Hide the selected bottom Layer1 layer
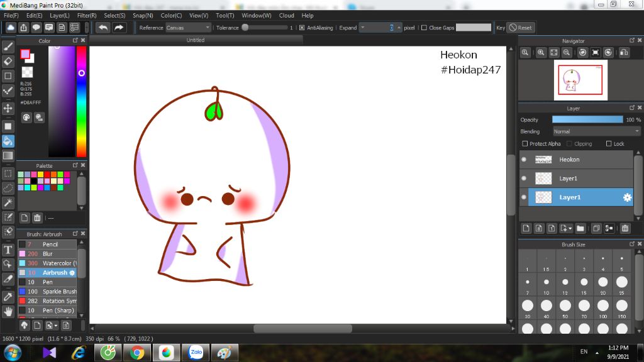 point(524,197)
